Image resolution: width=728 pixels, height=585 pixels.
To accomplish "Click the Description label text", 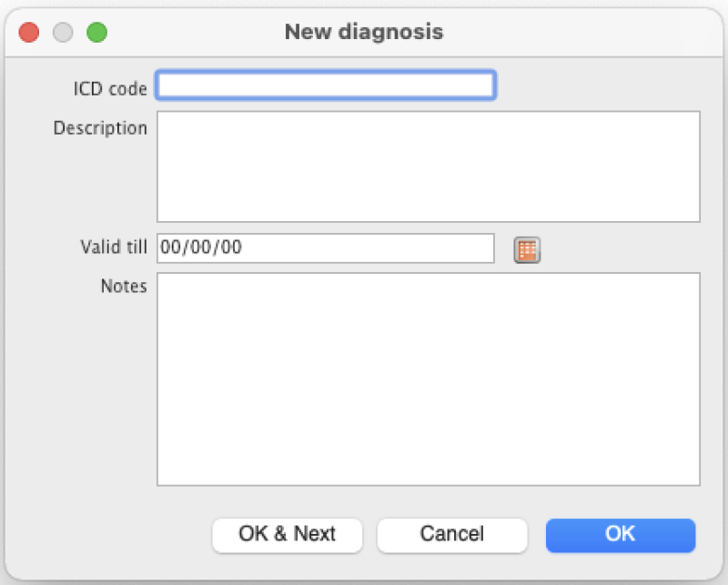I will [x=100, y=128].
